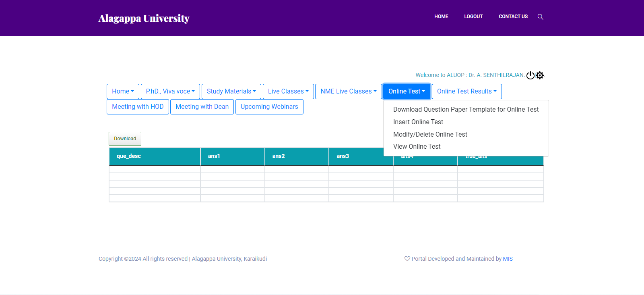Click the copyright 2024 footer text
The width and height of the screenshot is (644, 295).
coord(183,259)
